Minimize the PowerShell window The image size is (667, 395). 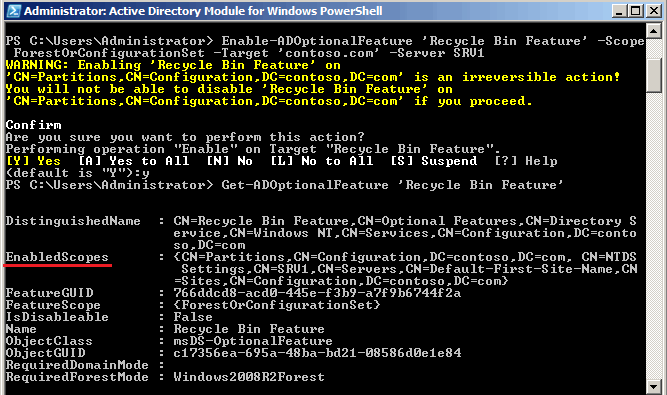tap(620, 11)
